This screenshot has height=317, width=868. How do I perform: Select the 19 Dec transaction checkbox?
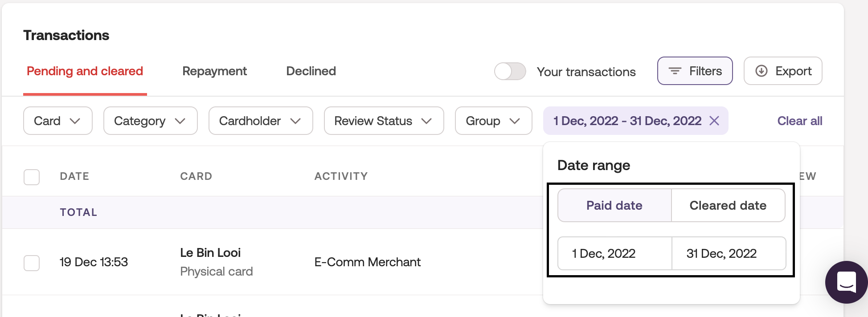(x=32, y=263)
